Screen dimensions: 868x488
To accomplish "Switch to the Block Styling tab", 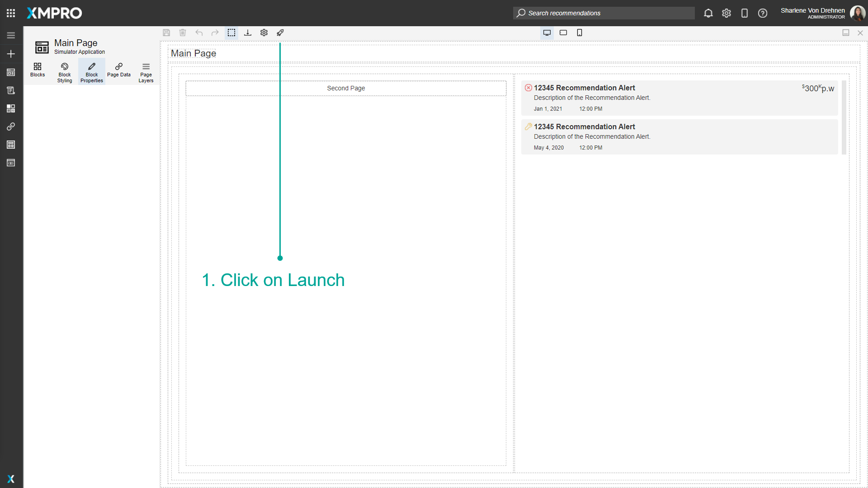I will click(65, 71).
